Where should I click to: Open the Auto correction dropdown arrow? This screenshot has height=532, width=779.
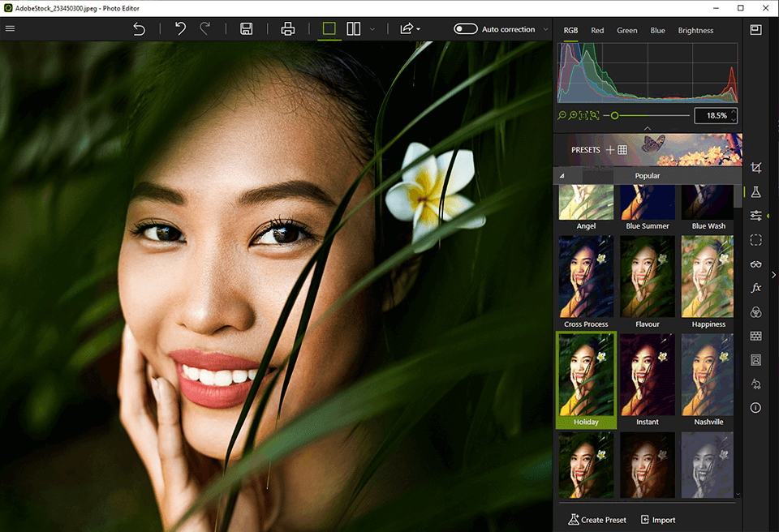[544, 29]
